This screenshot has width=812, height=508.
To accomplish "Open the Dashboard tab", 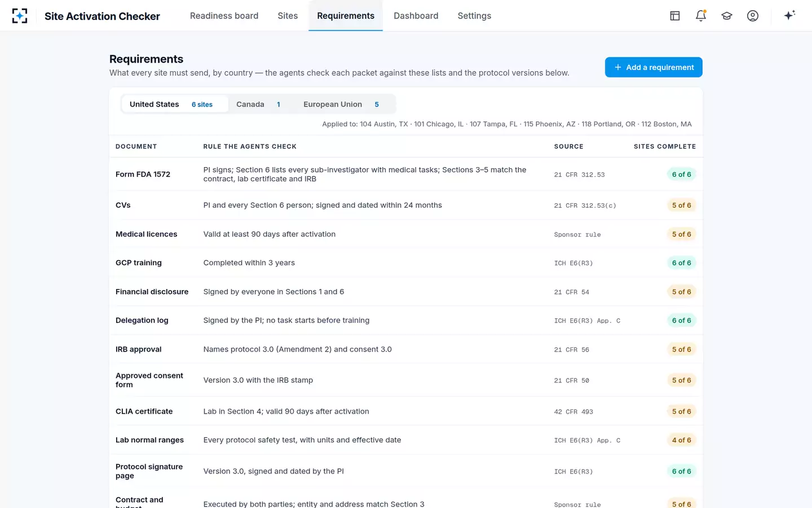I will click(416, 16).
